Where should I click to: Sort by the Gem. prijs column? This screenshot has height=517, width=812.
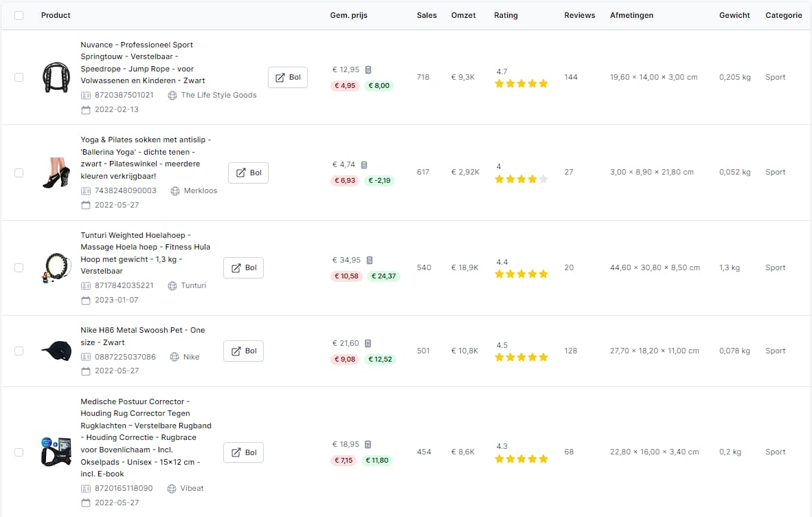(349, 15)
